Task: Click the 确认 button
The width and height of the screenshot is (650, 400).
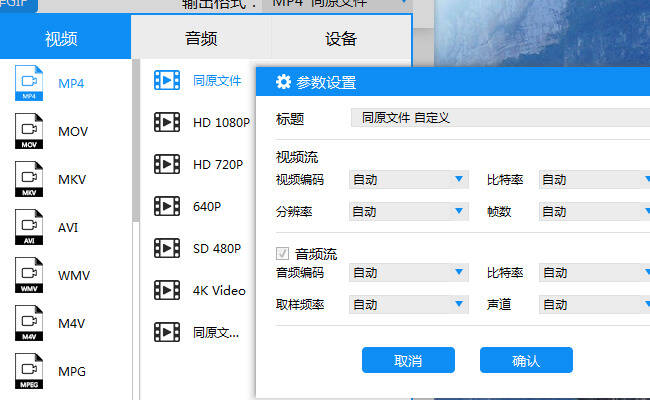Action: pos(526,360)
